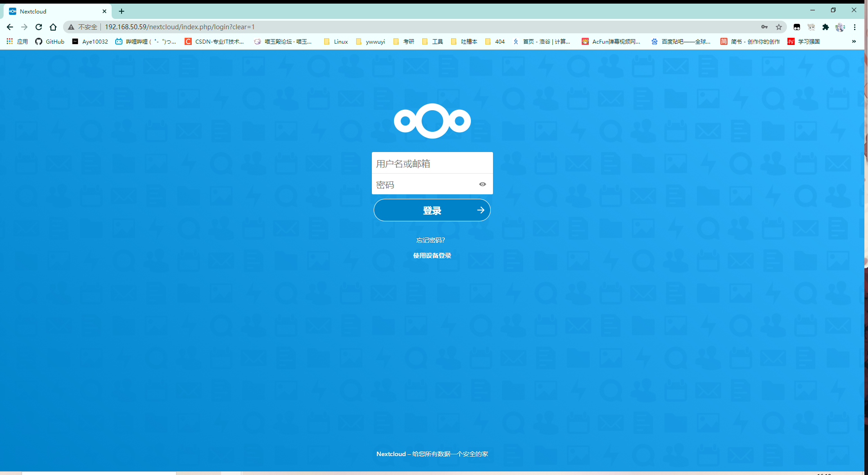Minimize the browser window
This screenshot has height=475, width=868.
[x=813, y=10]
